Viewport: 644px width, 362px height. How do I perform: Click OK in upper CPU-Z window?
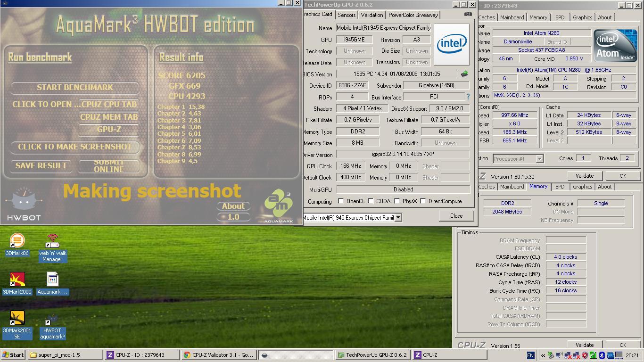click(x=622, y=176)
